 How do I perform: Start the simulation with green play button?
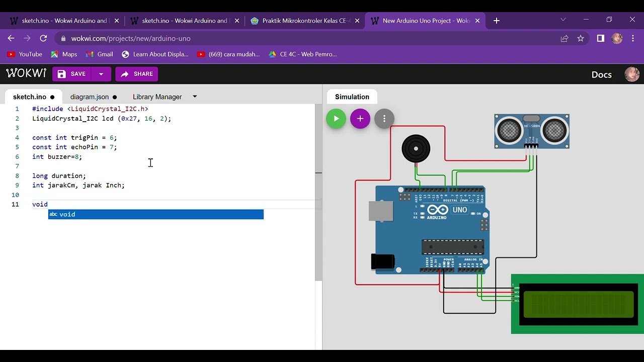[336, 119]
